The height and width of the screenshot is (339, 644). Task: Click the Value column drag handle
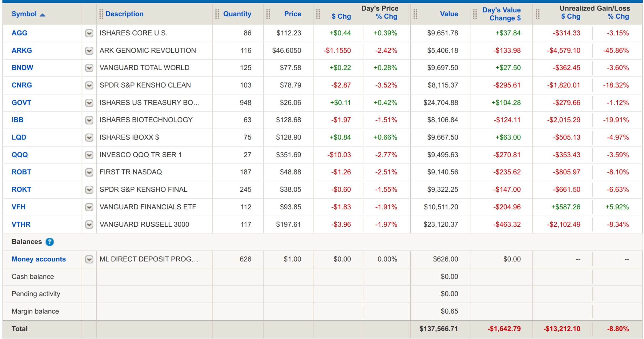point(415,14)
